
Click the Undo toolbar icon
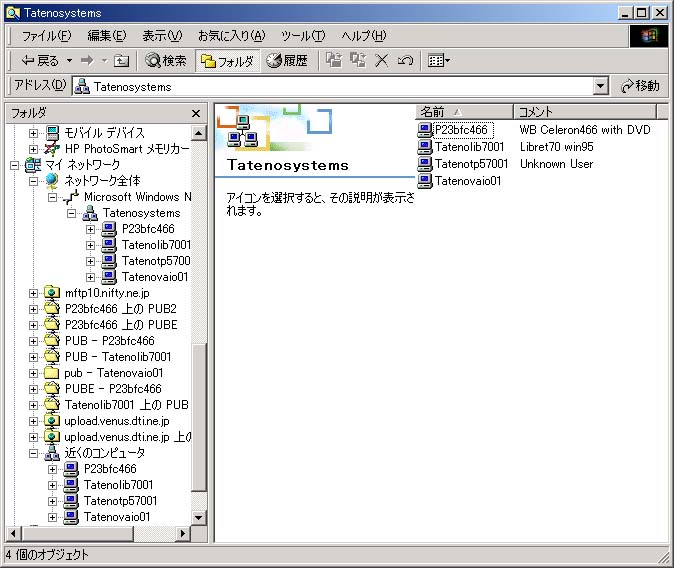(x=405, y=61)
